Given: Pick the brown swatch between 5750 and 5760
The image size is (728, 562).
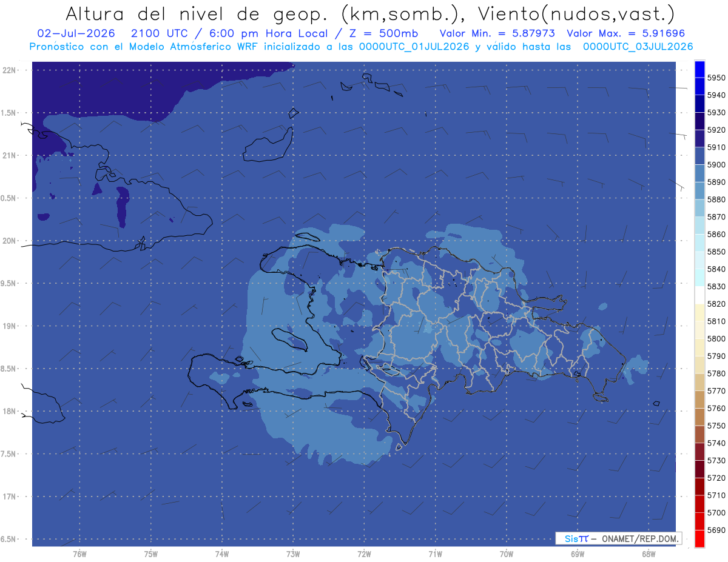Looking at the screenshot, I should tap(699, 416).
